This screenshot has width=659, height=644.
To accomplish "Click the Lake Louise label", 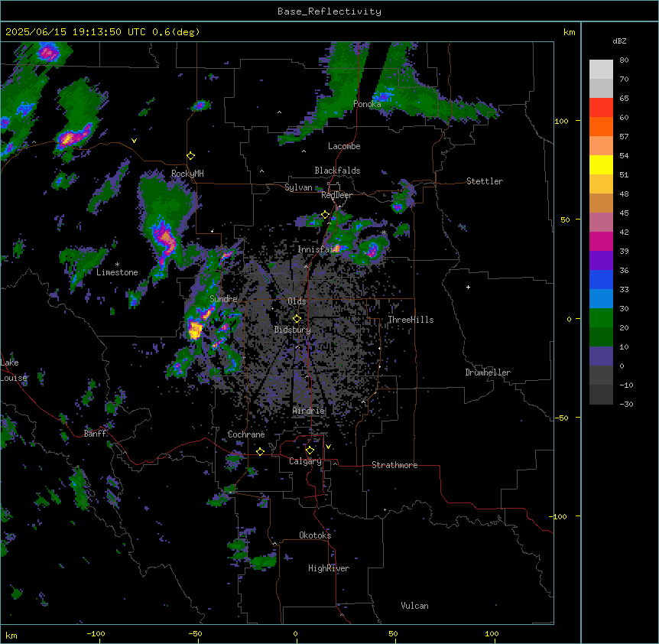I will tap(14, 370).
